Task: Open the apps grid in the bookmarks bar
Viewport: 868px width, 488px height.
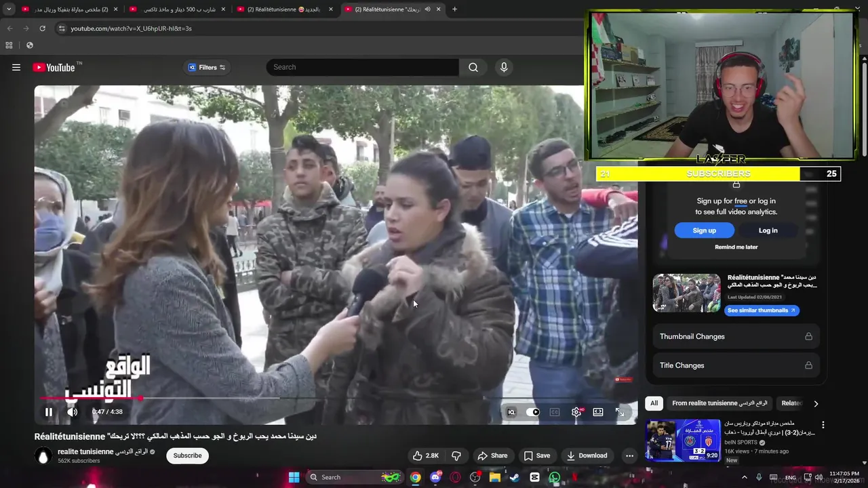Action: pyautogui.click(x=9, y=45)
